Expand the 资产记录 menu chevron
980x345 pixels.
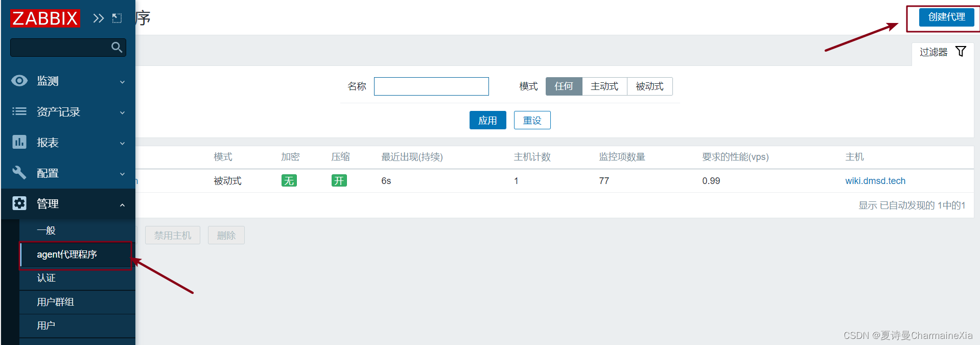(x=123, y=112)
